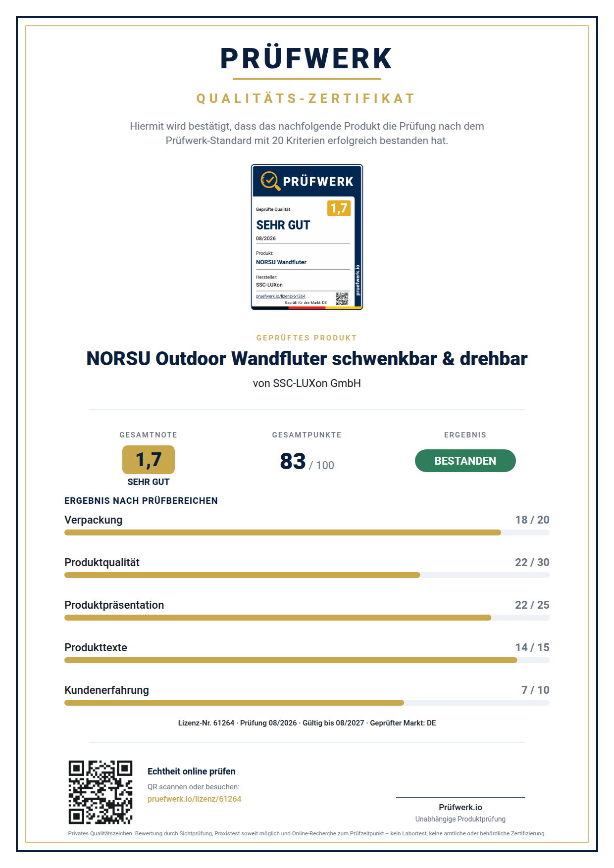614x868 pixels.
Task: Click the vertical pruefwerk.io text on the seal
Action: [358, 280]
